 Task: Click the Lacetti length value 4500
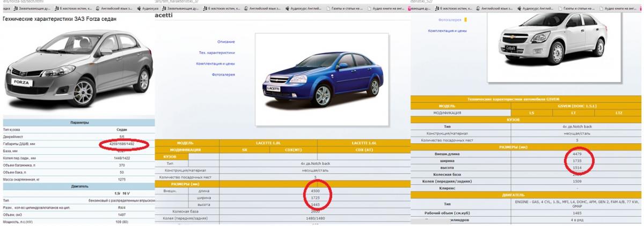[314, 190]
